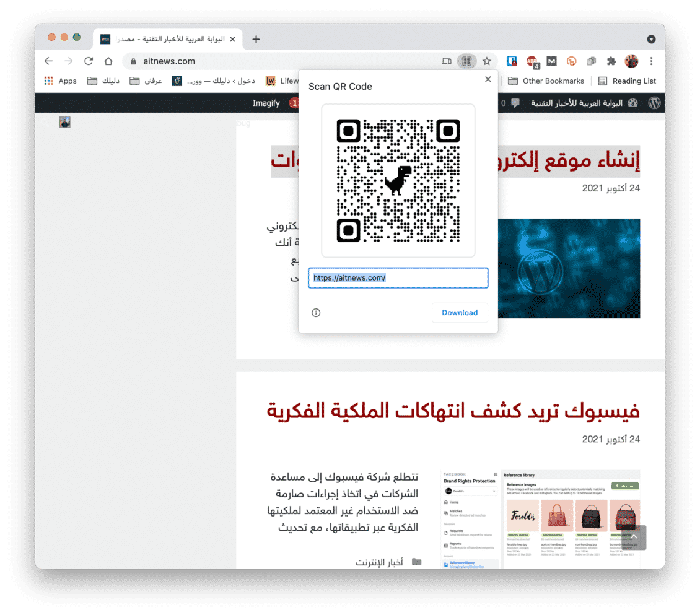Click the second article's 24 أكتوبر 2021 date
This screenshot has width=700, height=615.
611,440
